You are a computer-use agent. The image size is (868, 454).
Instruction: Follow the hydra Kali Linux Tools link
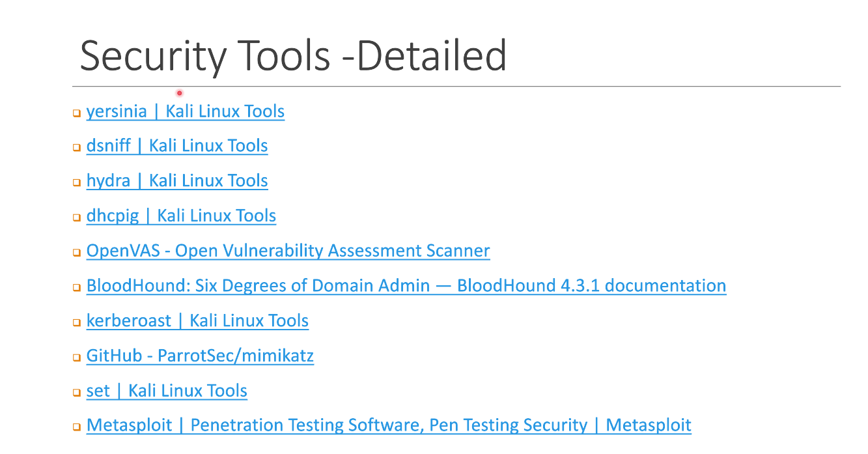tap(176, 180)
